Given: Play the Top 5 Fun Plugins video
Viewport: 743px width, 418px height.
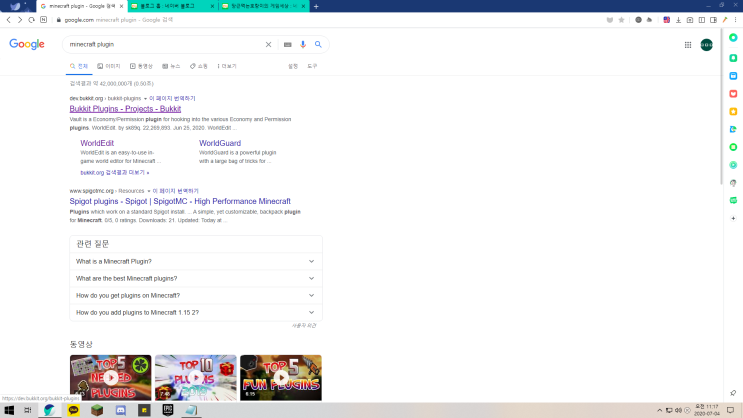Looking at the screenshot, I should pos(281,378).
